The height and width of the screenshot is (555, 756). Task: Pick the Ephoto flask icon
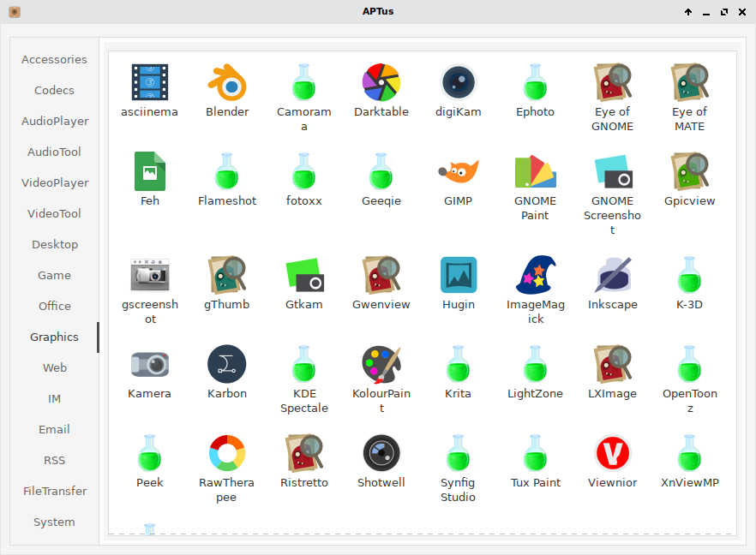(535, 82)
